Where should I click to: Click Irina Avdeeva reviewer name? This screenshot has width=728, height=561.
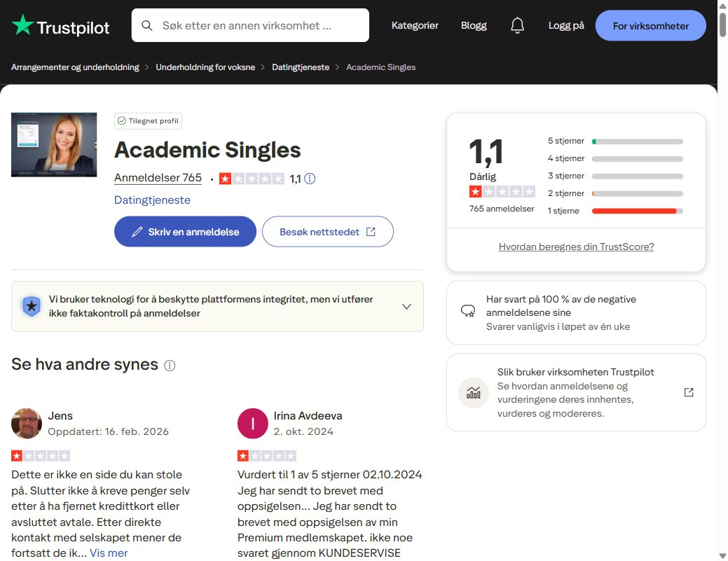[308, 416]
